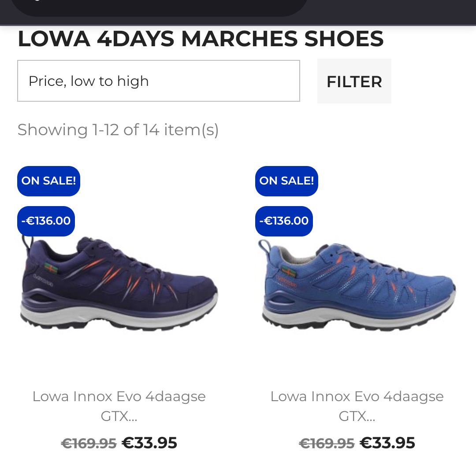Click the crossed-out €169.95 price under the navy shoe
Image resolution: width=476 pixels, height=476 pixels.
(x=89, y=443)
